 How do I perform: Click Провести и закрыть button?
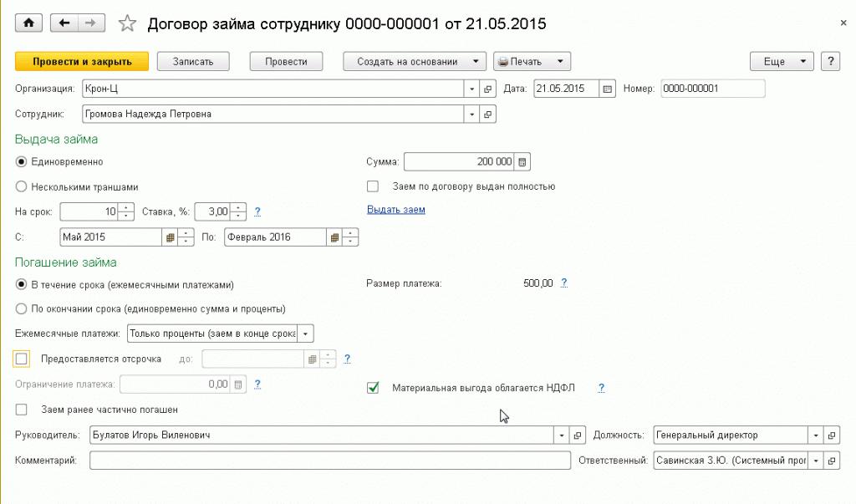[x=82, y=61]
